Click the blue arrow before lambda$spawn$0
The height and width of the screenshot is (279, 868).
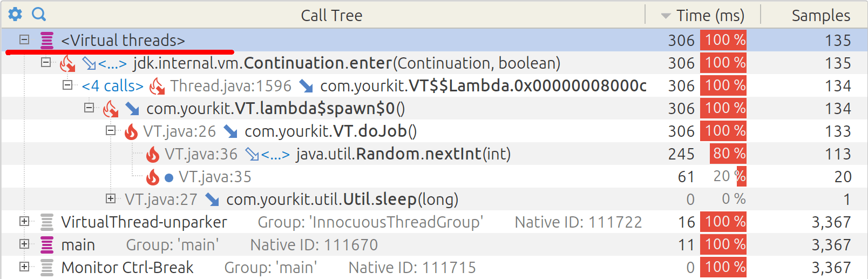(x=132, y=109)
